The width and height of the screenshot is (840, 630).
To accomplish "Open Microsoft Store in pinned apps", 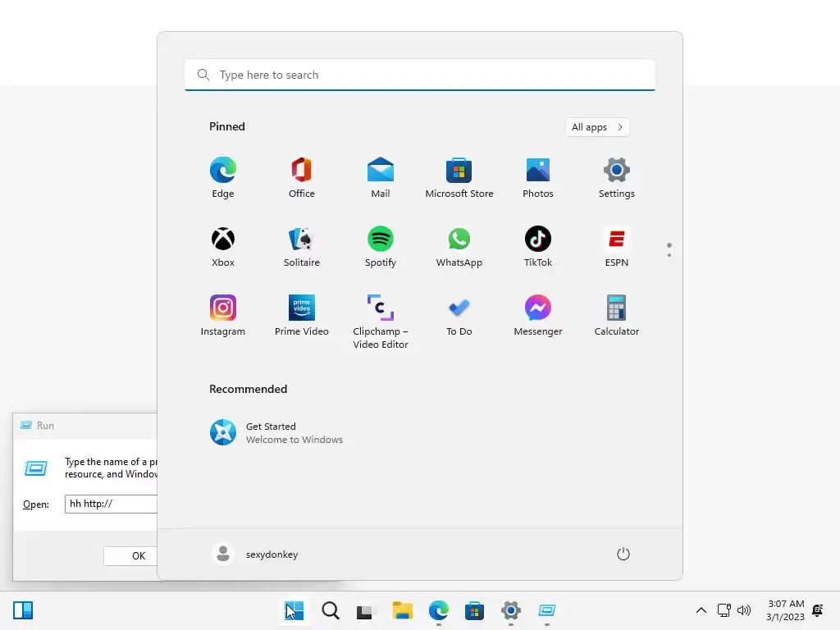I will pos(459,178).
